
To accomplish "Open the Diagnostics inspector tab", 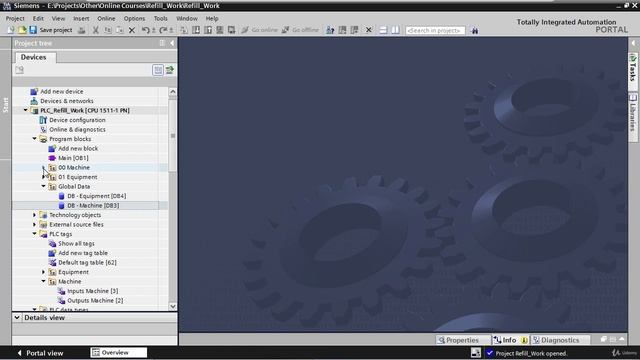I will (x=560, y=340).
